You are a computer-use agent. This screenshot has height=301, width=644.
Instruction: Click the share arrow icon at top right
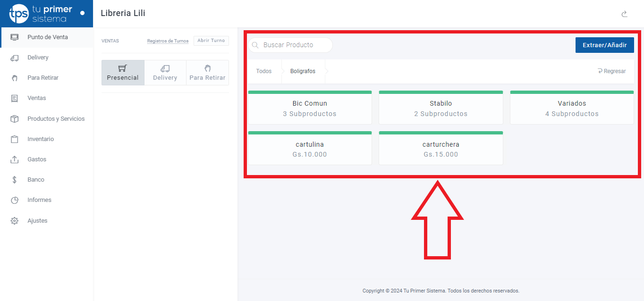click(x=624, y=14)
